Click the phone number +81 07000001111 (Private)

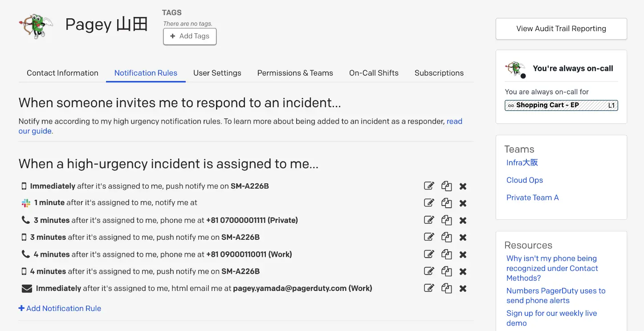pos(252,220)
